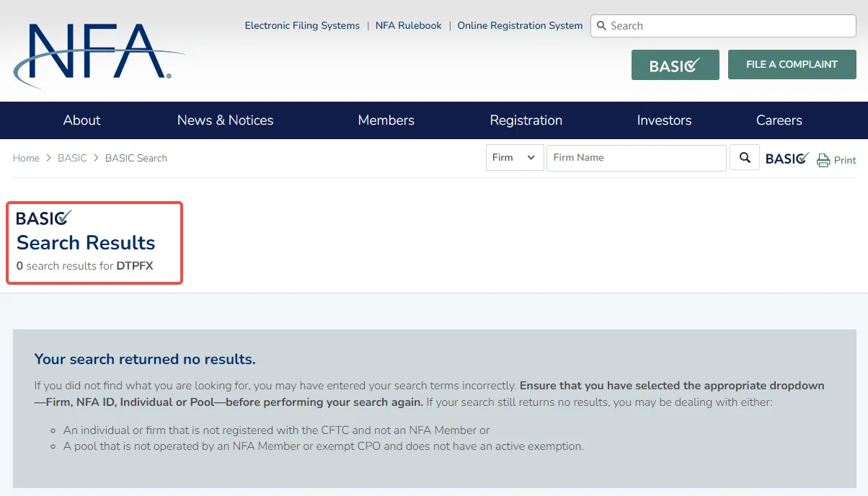The image size is (868, 496).
Task: Click the top Search input field
Action: point(723,26)
